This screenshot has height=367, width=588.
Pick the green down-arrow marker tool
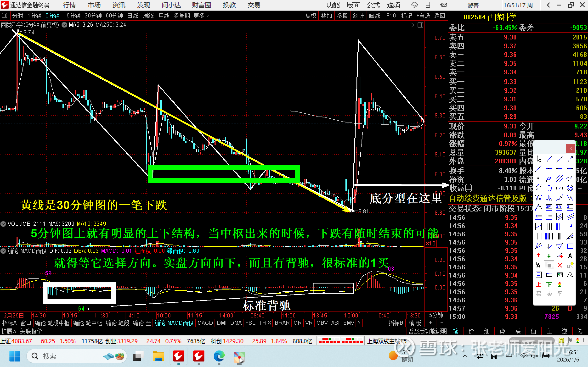pos(549,256)
